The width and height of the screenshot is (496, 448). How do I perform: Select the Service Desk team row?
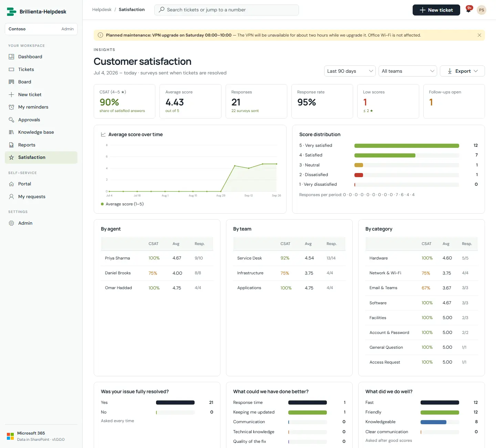(x=289, y=258)
